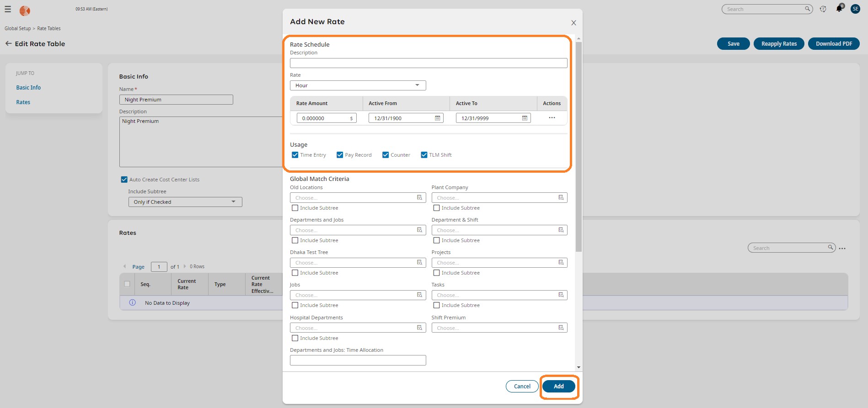Image resolution: width=868 pixels, height=408 pixels.
Task: Expand the Rate dropdown showing Hour
Action: tap(358, 85)
